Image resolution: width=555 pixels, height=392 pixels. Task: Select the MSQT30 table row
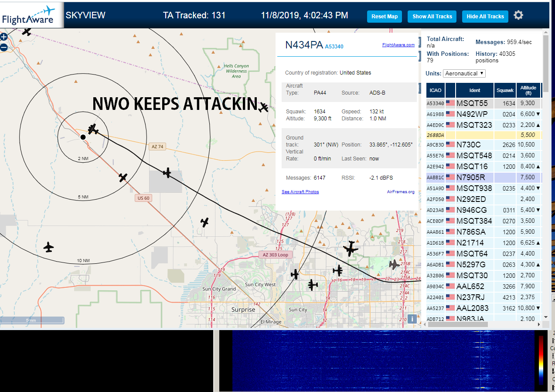tap(483, 276)
